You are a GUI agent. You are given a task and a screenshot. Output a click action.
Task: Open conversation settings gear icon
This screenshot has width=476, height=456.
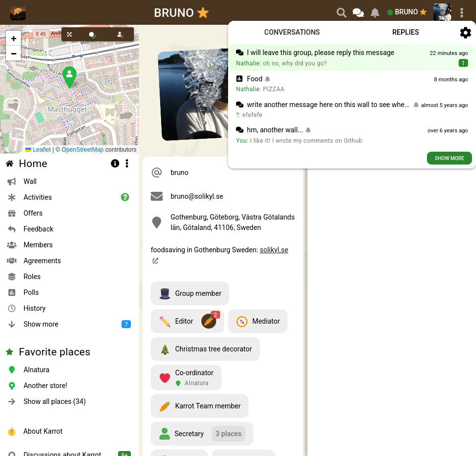465,33
